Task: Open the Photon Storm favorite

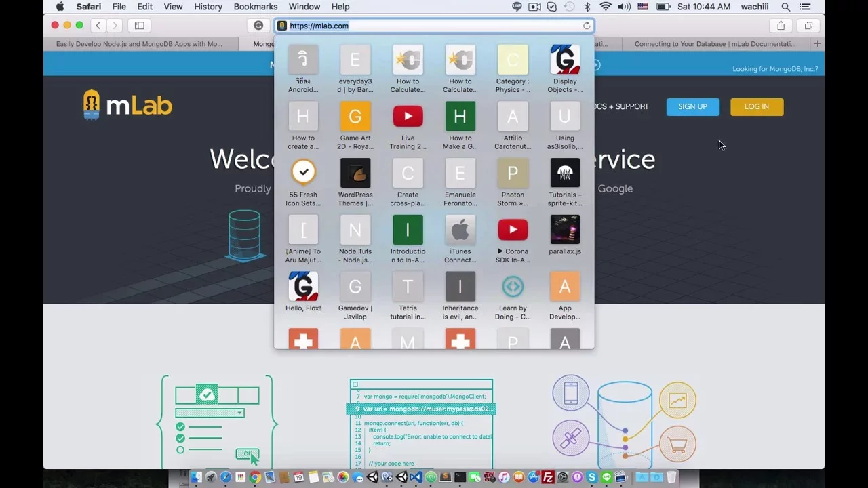Action: tap(513, 174)
